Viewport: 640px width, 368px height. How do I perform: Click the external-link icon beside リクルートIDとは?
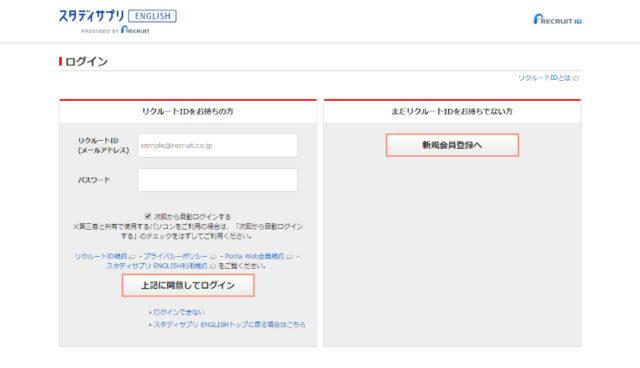coord(576,78)
